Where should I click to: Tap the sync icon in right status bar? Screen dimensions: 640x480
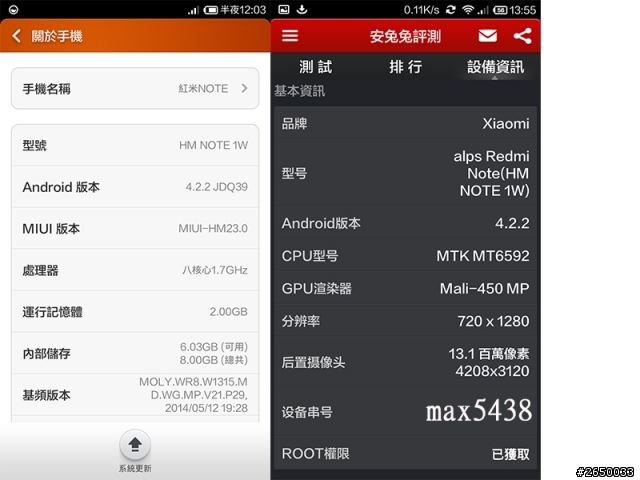pyautogui.click(x=451, y=9)
